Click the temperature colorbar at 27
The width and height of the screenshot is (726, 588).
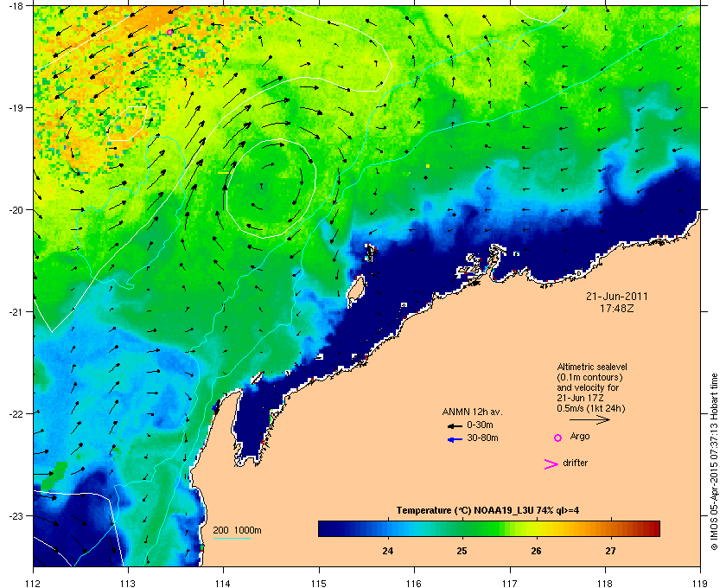[611, 528]
